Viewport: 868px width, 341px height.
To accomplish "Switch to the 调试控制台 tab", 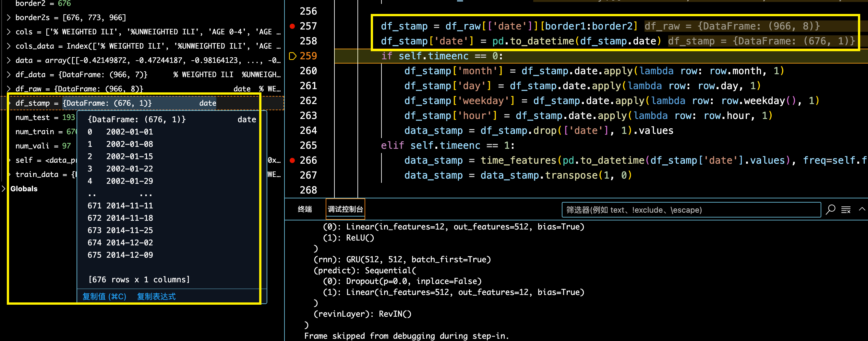I will pos(345,209).
